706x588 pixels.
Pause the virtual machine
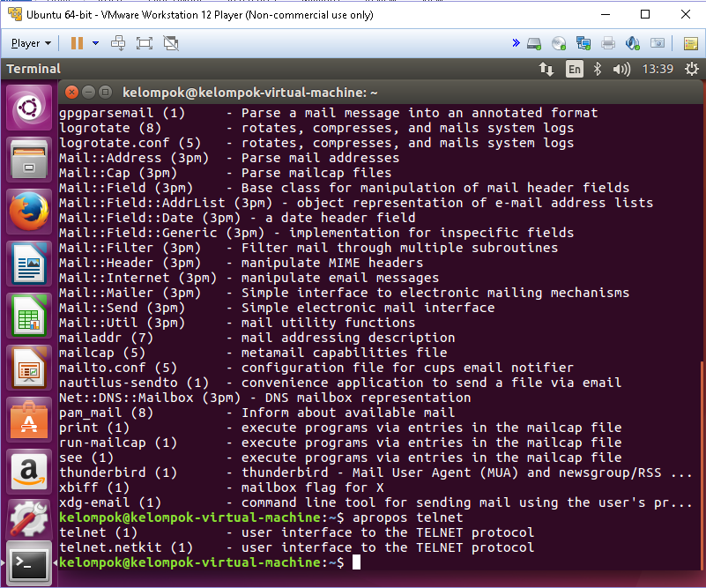(x=77, y=43)
